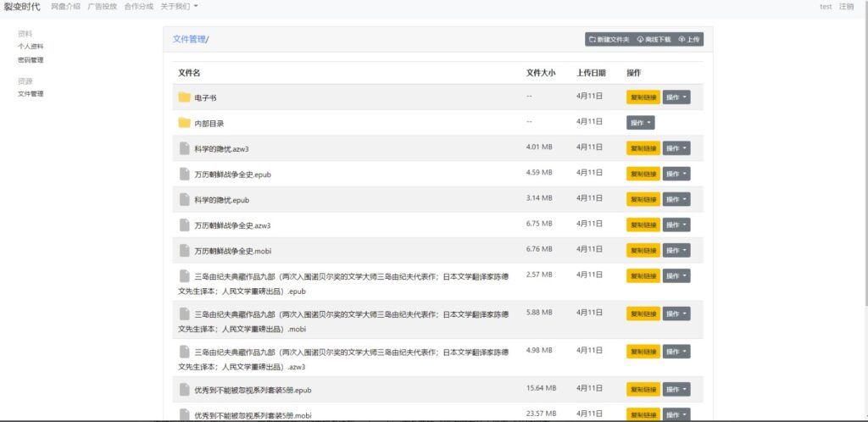This screenshot has width=868, height=422.
Task: Click the 文件名 column header
Action: (x=189, y=73)
